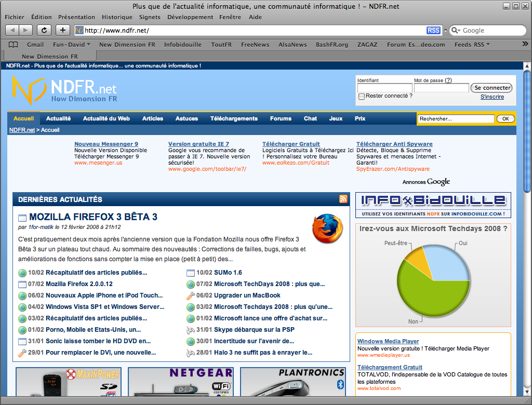Click the Firefox logo in article
This screenshot has width=532, height=405.
coord(327,228)
